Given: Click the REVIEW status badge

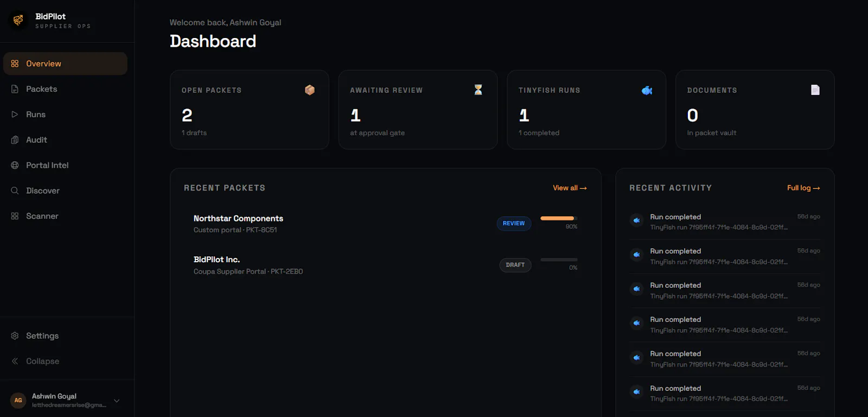Looking at the screenshot, I should pyautogui.click(x=514, y=223).
